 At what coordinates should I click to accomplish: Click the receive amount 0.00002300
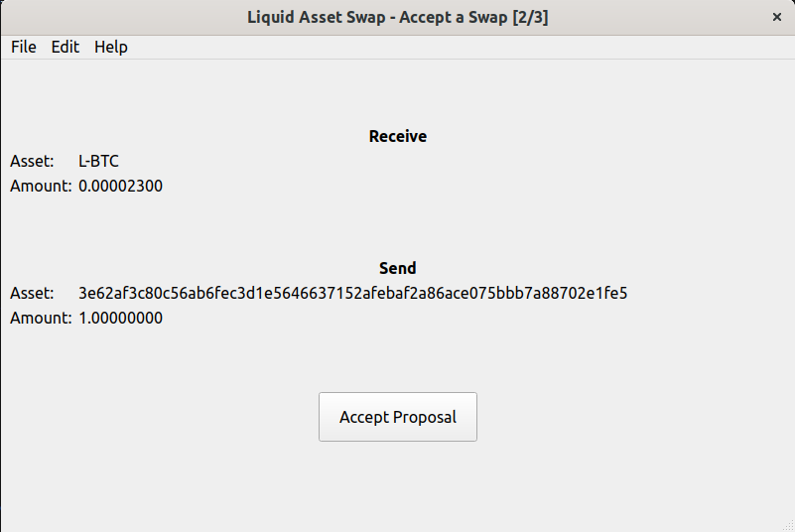tap(120, 186)
